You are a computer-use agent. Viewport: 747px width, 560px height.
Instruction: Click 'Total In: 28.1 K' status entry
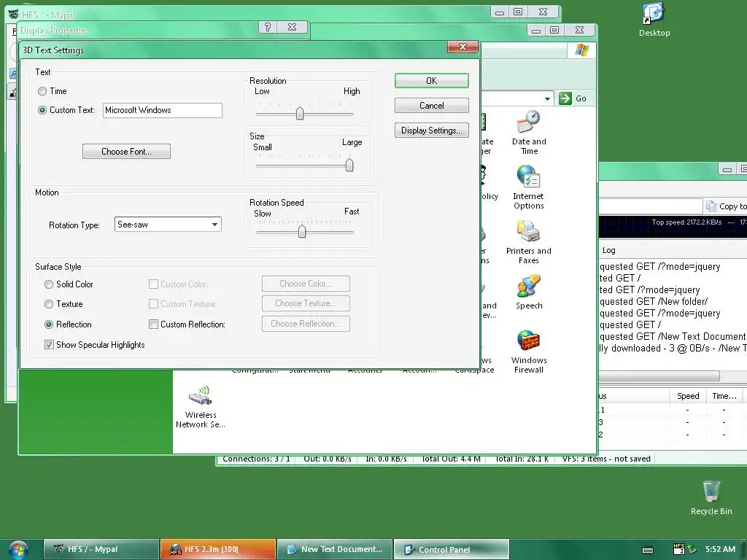522,459
